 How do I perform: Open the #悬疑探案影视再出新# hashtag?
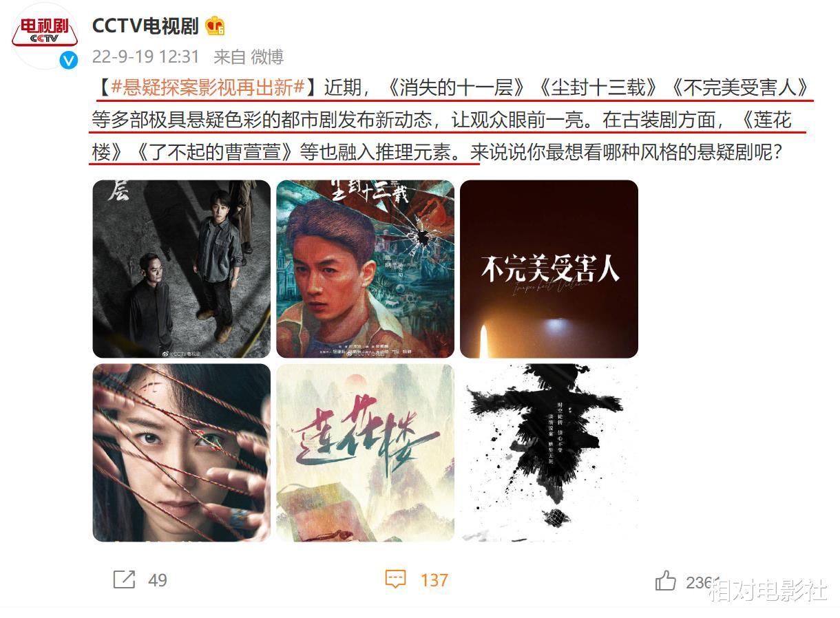(x=209, y=87)
